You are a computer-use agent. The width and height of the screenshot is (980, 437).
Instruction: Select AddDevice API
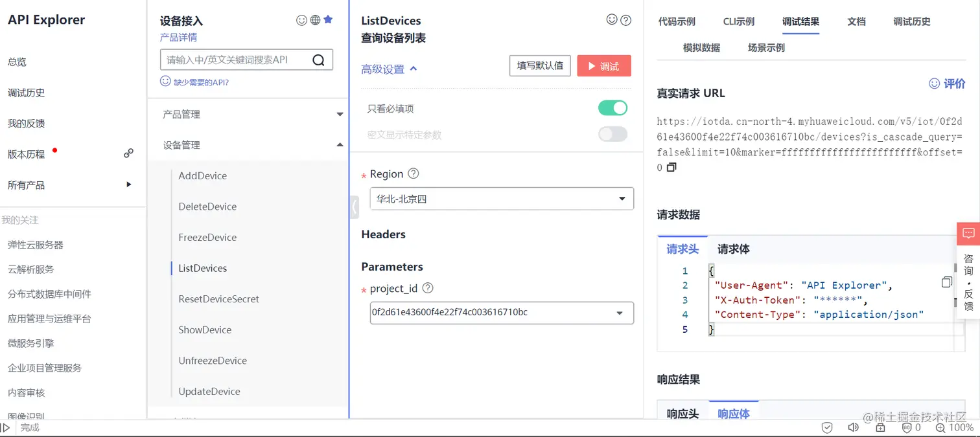pyautogui.click(x=202, y=175)
